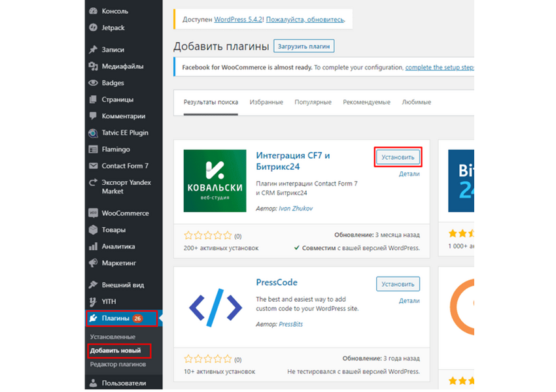
Task: Click Загрузить плагин button
Action: (x=304, y=46)
